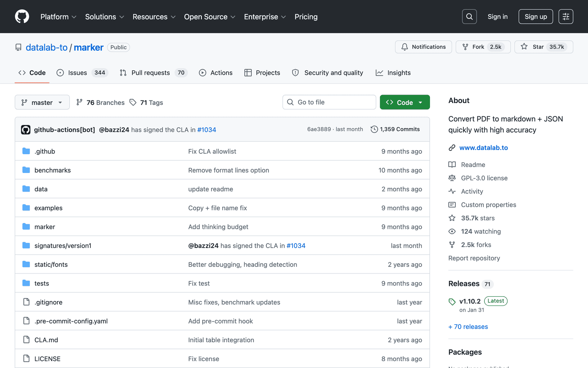Screen dimensions: 588x368
Task: Open the Projects tab
Action: tap(262, 73)
